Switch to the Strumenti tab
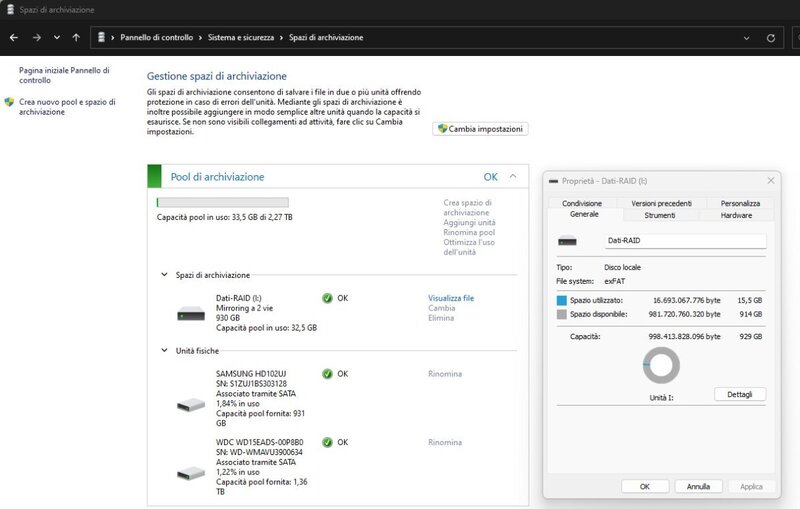The height and width of the screenshot is (509, 800). pos(659,215)
